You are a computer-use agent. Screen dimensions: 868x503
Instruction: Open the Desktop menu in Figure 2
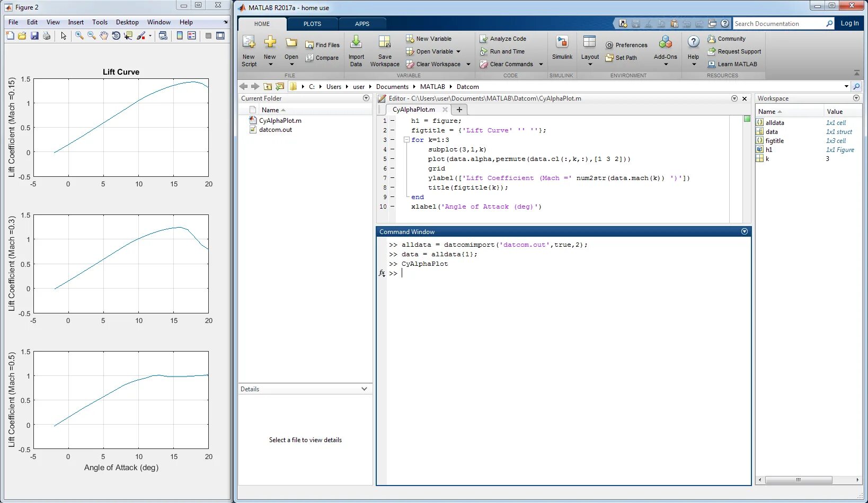tap(127, 22)
